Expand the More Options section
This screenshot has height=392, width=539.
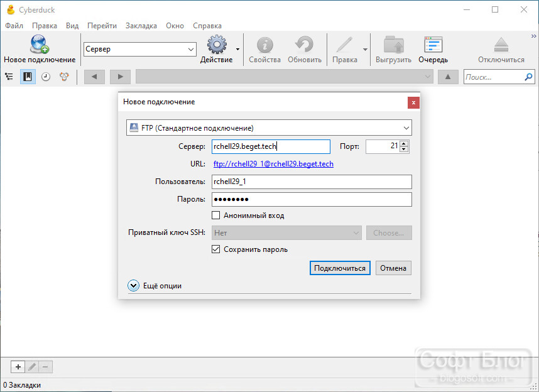[x=133, y=286]
